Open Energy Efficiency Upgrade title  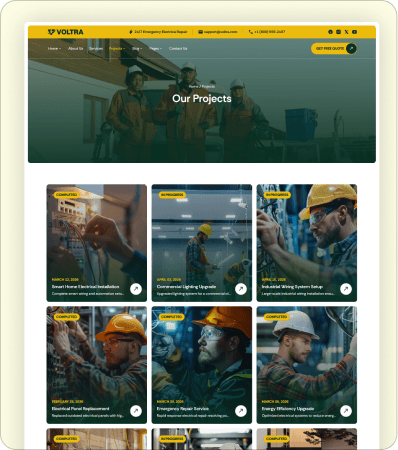[x=288, y=409]
